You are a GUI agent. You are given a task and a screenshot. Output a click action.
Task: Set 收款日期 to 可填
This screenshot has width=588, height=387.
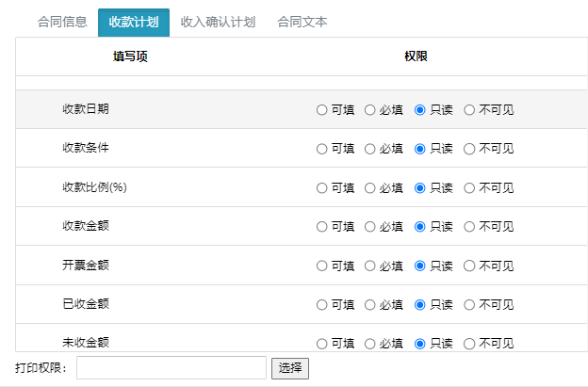pos(321,110)
